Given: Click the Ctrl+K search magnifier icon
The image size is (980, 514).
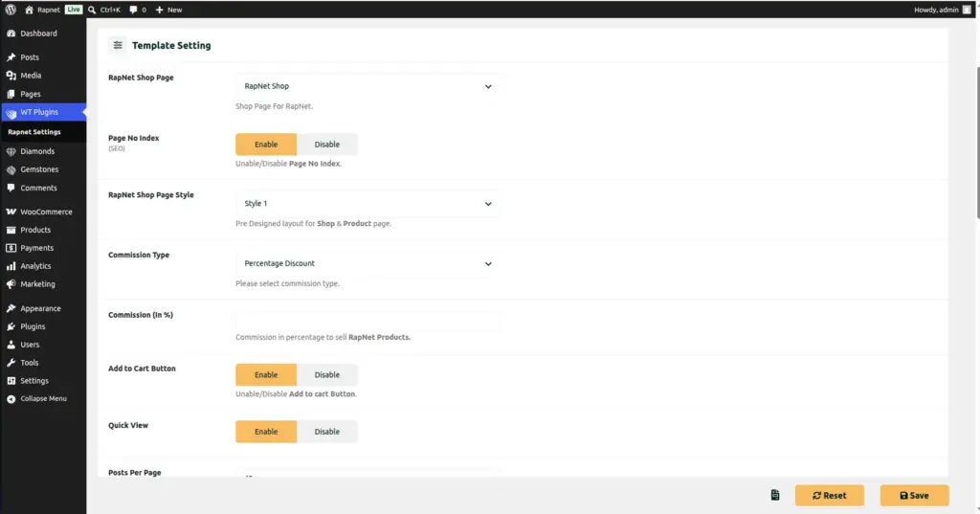Looking at the screenshot, I should pyautogui.click(x=92, y=10).
